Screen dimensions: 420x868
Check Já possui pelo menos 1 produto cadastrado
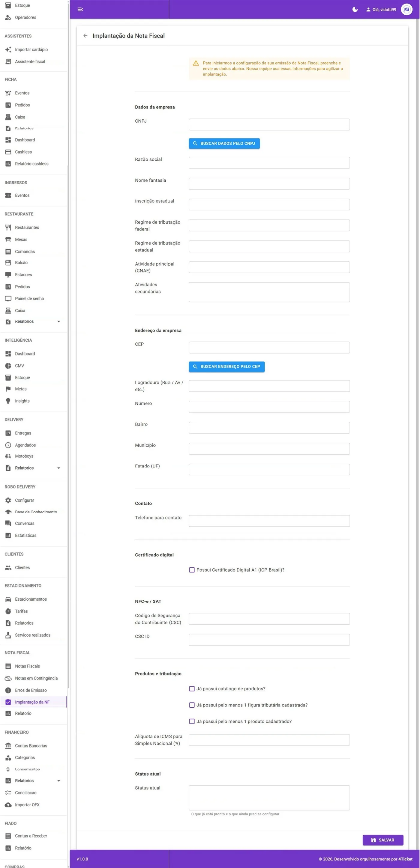[192, 721]
